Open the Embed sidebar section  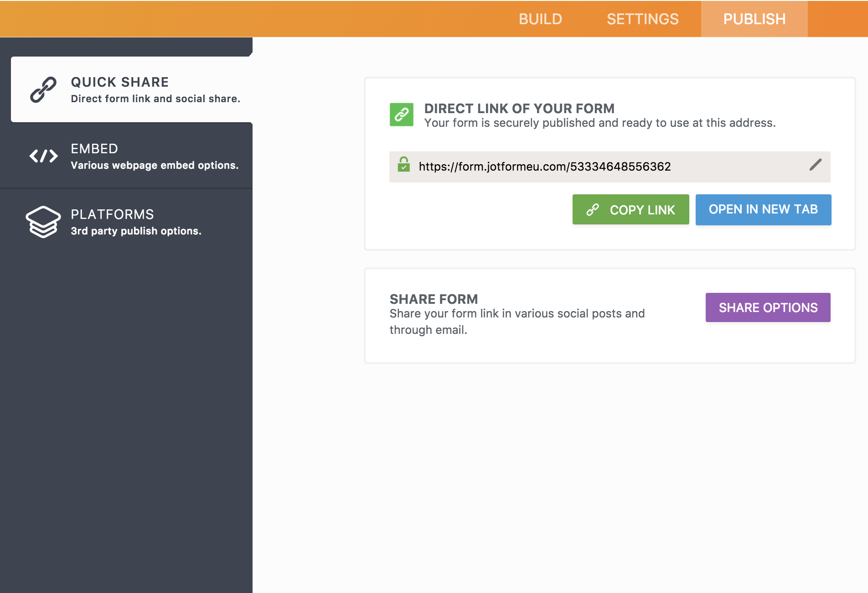tap(126, 156)
